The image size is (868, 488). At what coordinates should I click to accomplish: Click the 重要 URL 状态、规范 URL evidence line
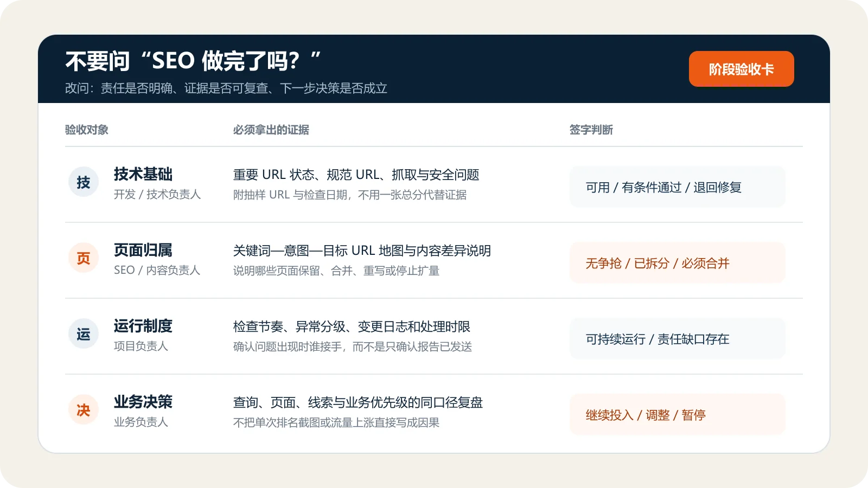356,175
